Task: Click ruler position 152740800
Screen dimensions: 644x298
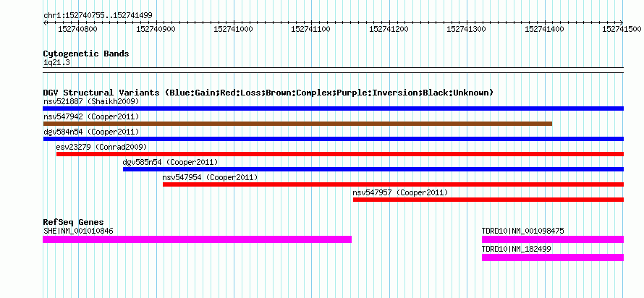Action: click(x=78, y=29)
